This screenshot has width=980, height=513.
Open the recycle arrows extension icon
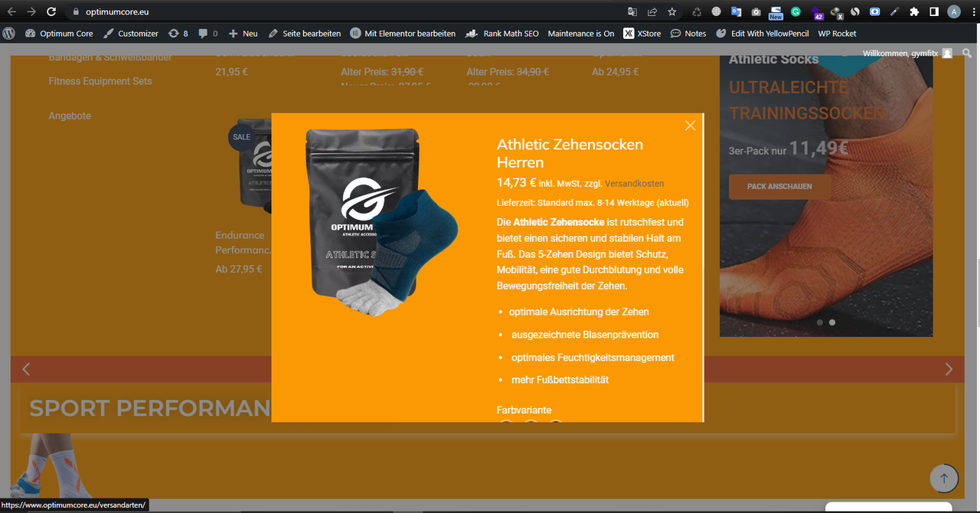(697, 11)
